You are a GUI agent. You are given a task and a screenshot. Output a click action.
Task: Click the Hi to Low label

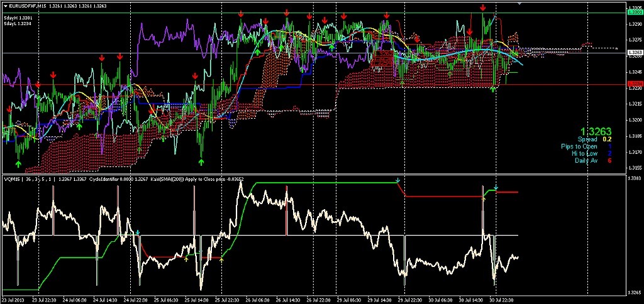click(585, 153)
